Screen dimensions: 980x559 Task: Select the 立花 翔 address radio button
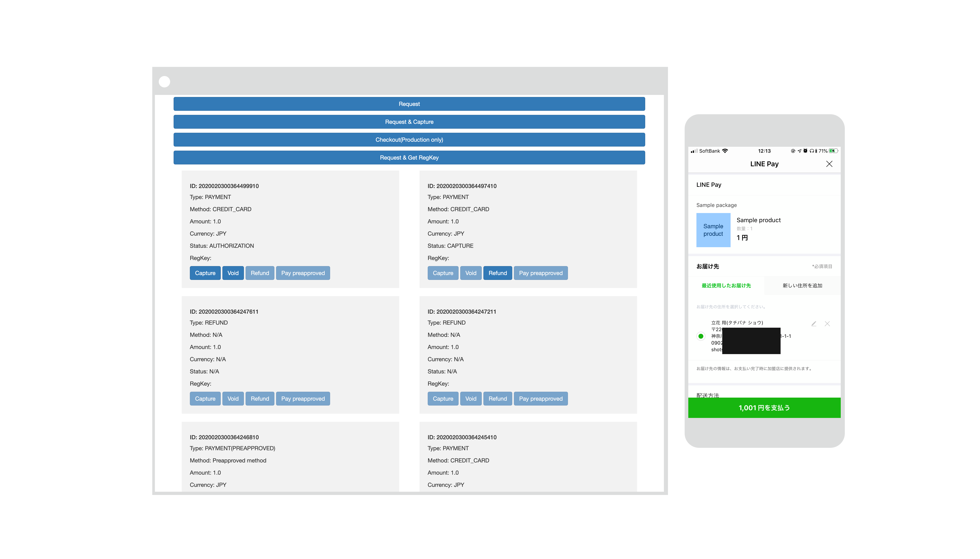pos(700,336)
